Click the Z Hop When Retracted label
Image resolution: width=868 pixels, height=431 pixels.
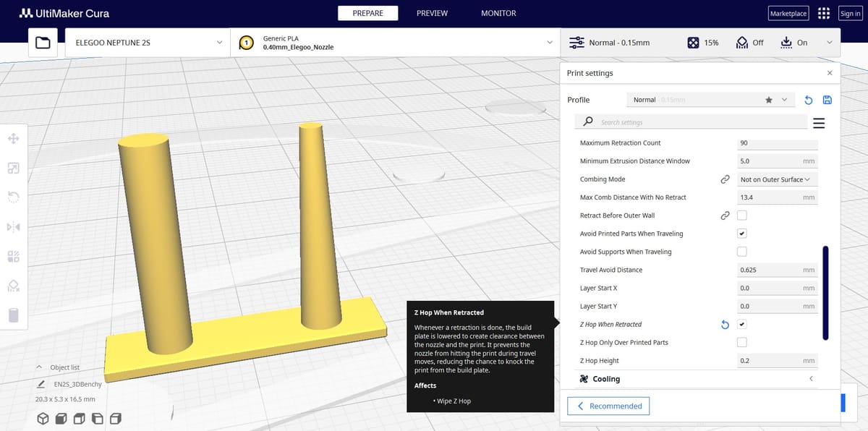610,325
